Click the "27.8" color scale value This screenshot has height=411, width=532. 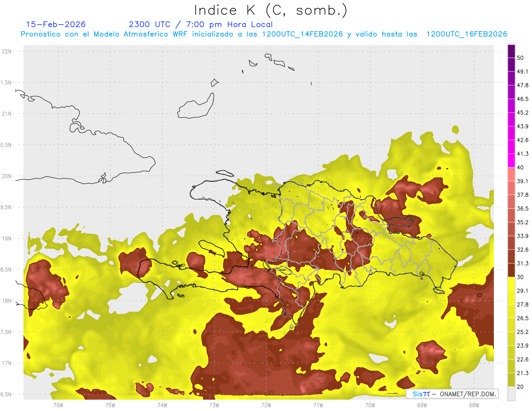pos(523,305)
